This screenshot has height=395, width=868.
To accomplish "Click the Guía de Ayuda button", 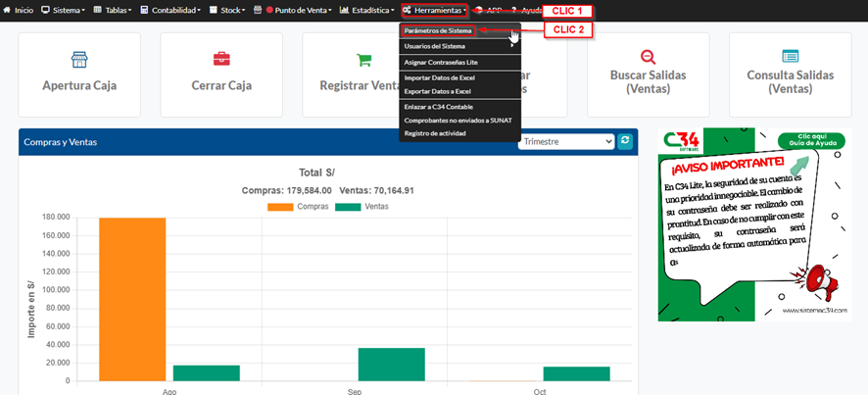I will click(811, 142).
